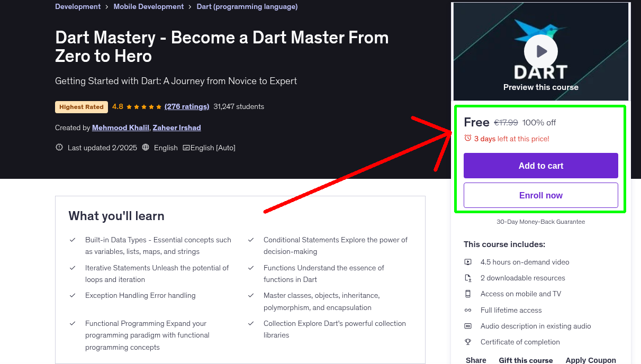
Task: Click Share at the bottom
Action: [x=475, y=360]
